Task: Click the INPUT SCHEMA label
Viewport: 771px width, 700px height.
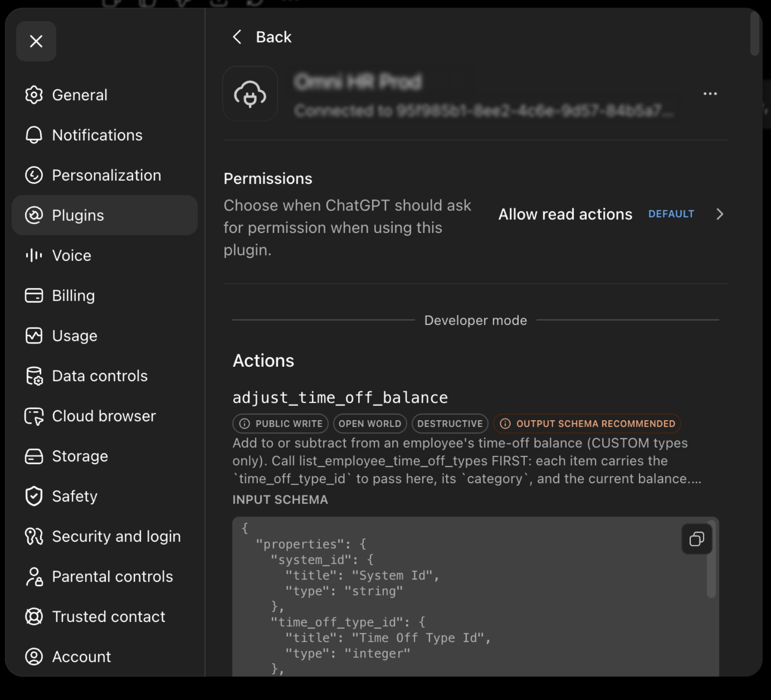Action: (x=280, y=500)
